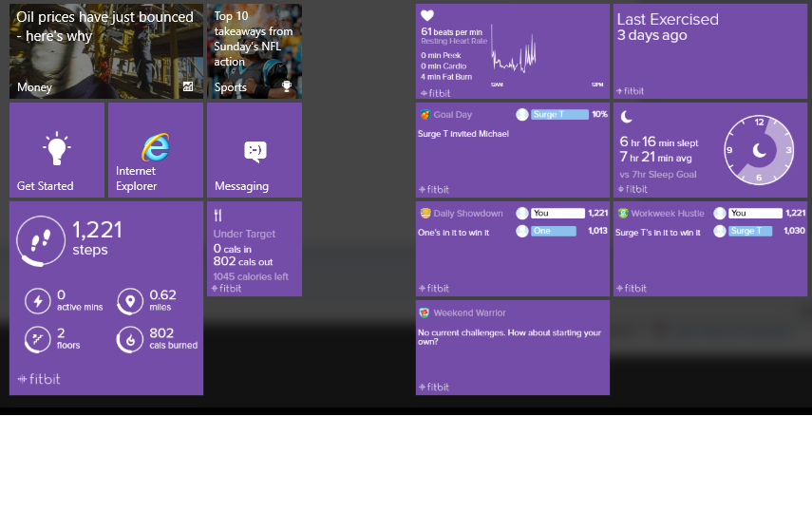Image resolution: width=812 pixels, height=511 pixels.
Task: Click '4 min Fat Burn' text
Action: [446, 77]
